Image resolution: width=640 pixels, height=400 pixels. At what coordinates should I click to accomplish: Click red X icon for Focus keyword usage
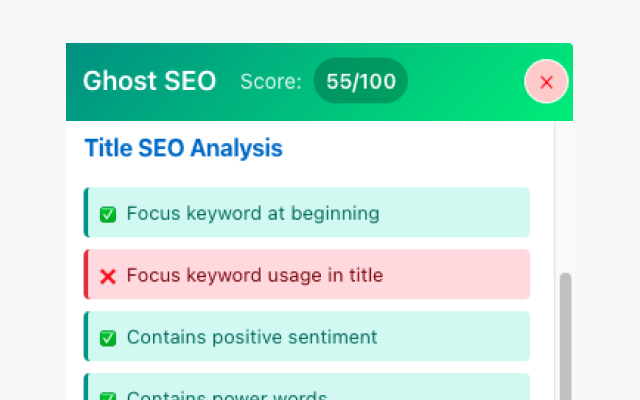click(108, 276)
